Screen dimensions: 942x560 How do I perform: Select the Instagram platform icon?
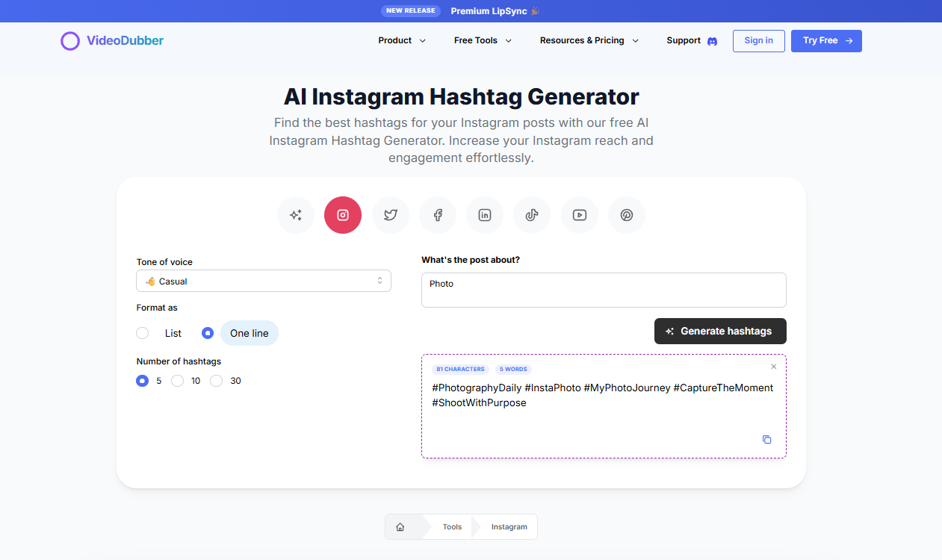coord(342,215)
